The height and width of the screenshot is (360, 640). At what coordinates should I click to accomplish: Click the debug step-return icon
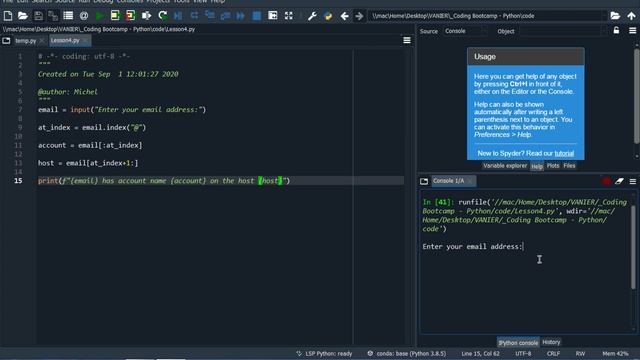[x=225, y=16]
